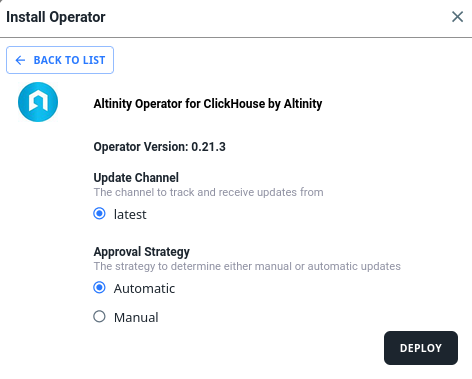Viewport: 472px width, 379px height.
Task: Click the DEPLOY label text
Action: 421,348
